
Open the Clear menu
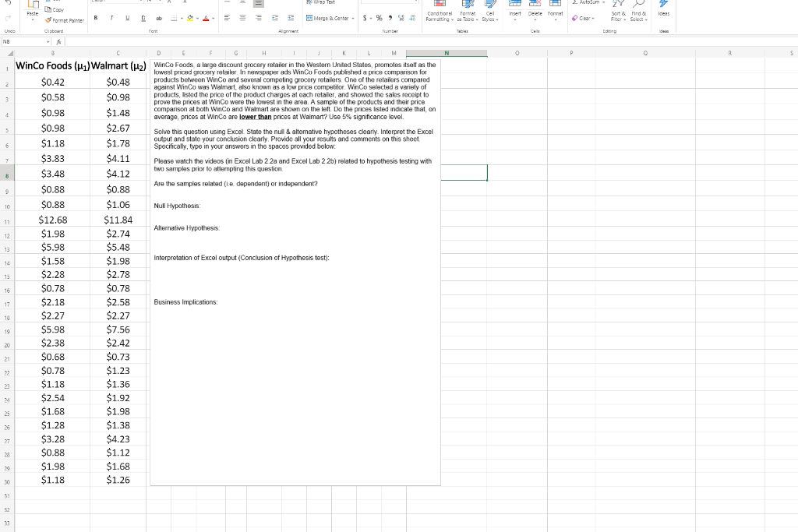click(583, 19)
